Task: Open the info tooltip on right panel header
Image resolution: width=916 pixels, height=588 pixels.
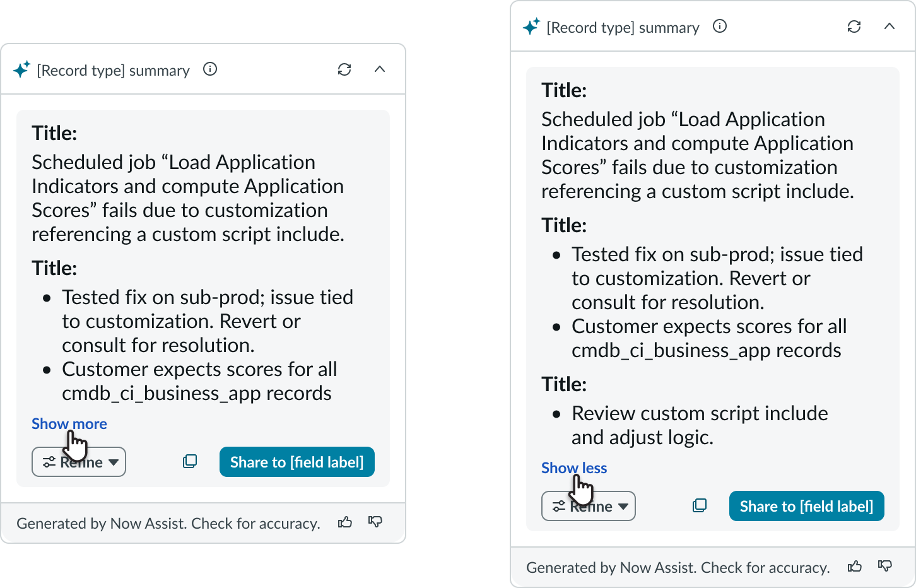Action: [x=719, y=26]
